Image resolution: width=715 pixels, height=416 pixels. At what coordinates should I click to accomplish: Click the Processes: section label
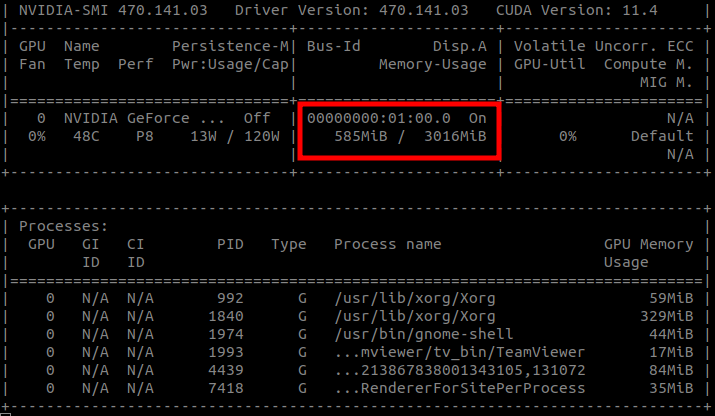coord(63,226)
